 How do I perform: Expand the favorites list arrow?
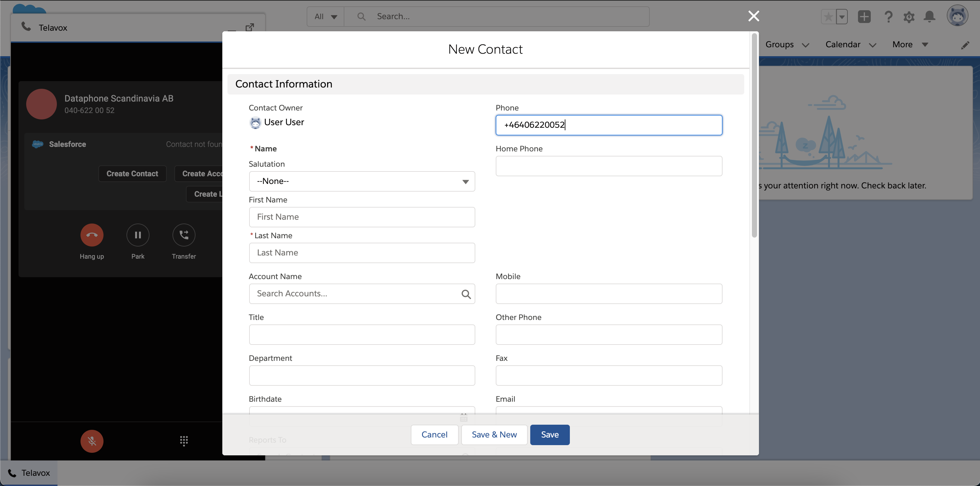point(842,17)
